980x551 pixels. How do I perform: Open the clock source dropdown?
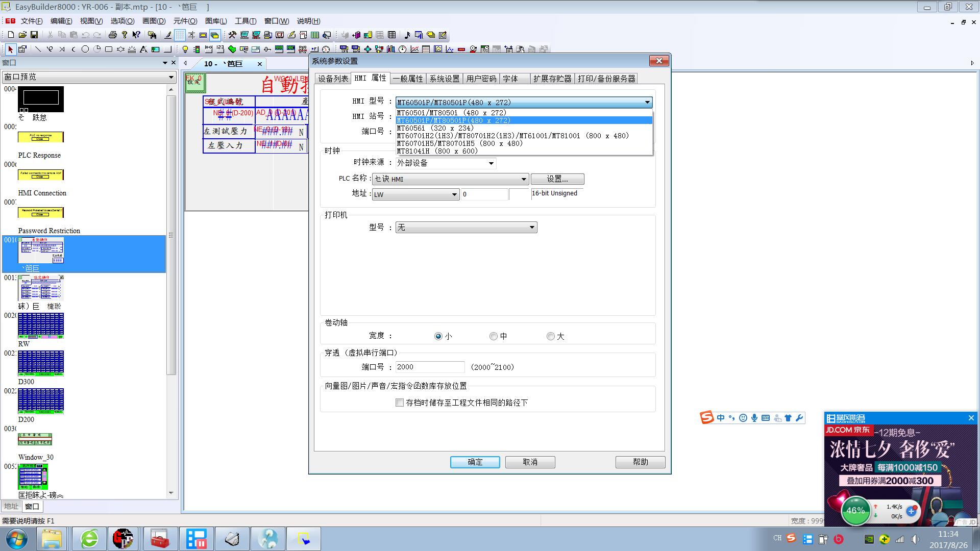pyautogui.click(x=491, y=163)
